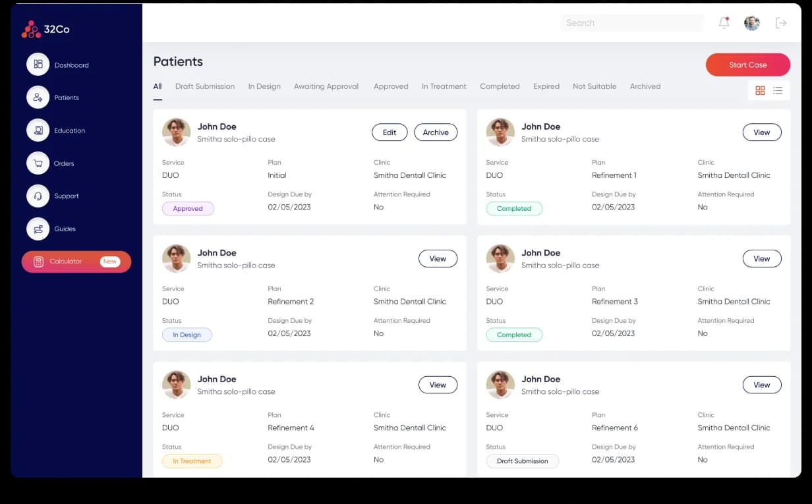The width and height of the screenshot is (812, 504).
Task: View the Refinement 2 patient case
Action: coord(438,259)
